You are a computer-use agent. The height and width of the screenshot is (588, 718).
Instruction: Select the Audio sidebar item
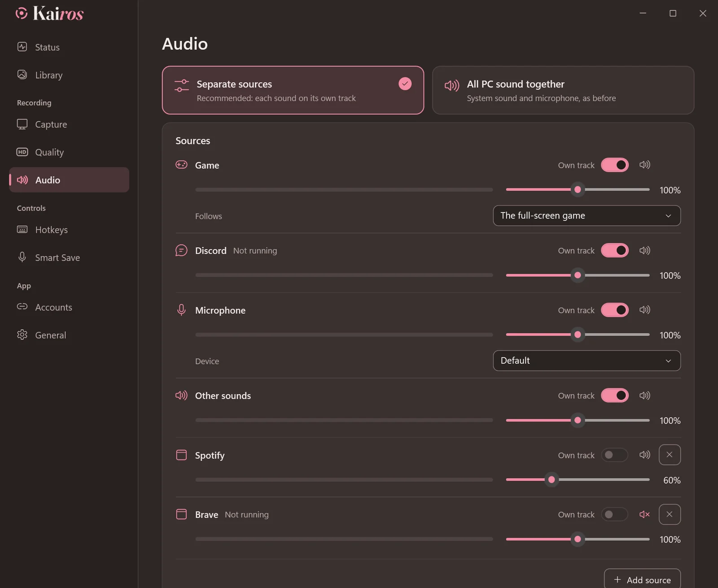pyautogui.click(x=69, y=180)
